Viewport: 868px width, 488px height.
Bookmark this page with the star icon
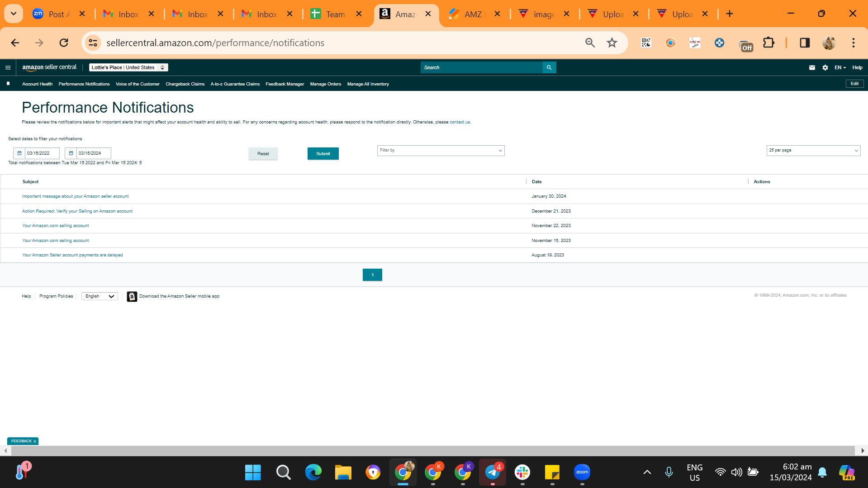pos(612,43)
